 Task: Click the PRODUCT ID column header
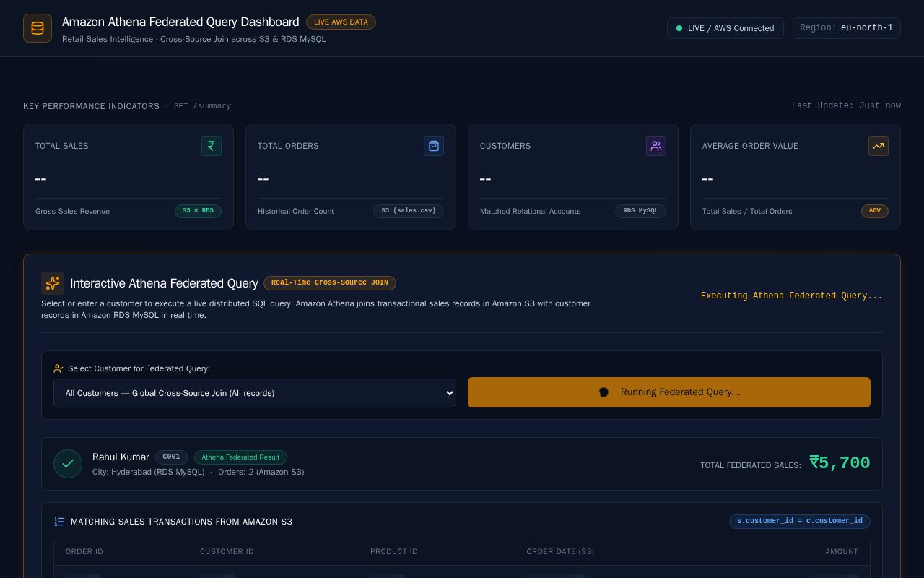click(x=394, y=552)
